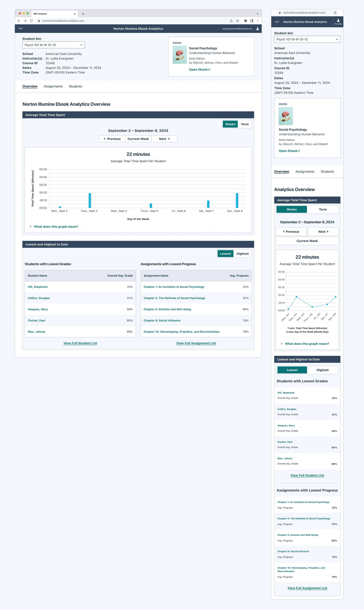Click the browser reload icon
364x610 pixels.
(x=31, y=21)
